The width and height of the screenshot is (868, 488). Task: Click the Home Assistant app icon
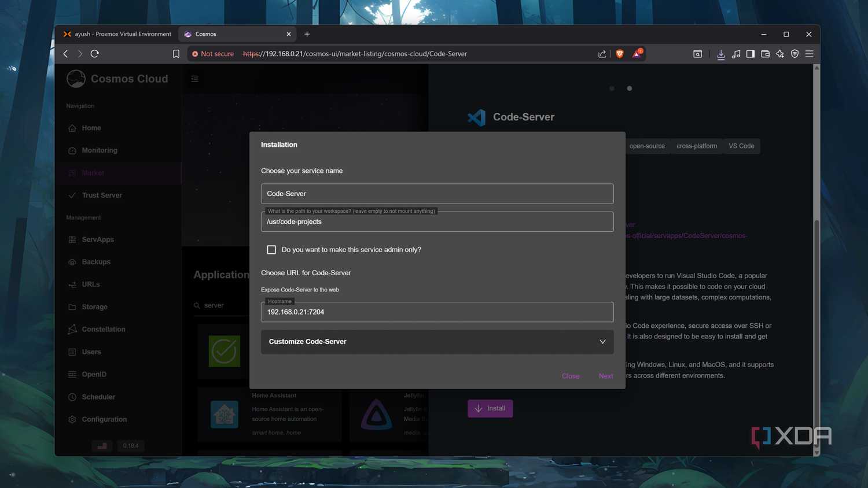click(x=225, y=414)
